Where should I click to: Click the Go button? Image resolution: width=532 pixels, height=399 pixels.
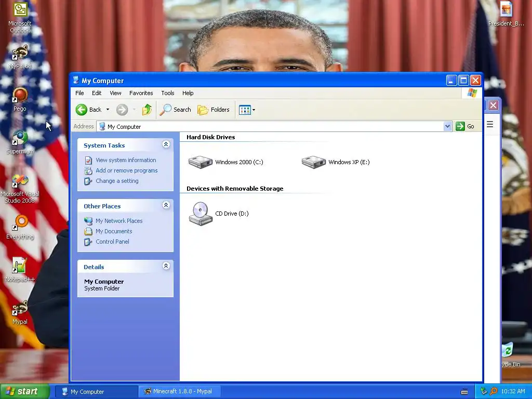[x=465, y=127]
